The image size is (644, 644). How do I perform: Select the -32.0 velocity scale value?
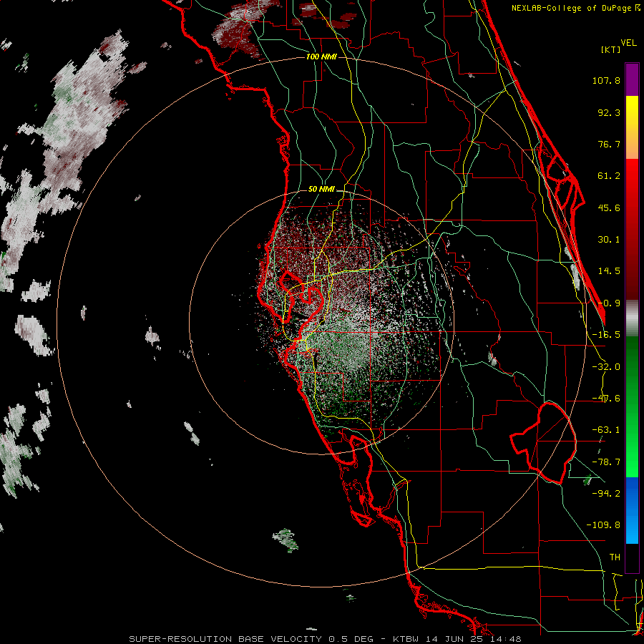[x=606, y=367]
